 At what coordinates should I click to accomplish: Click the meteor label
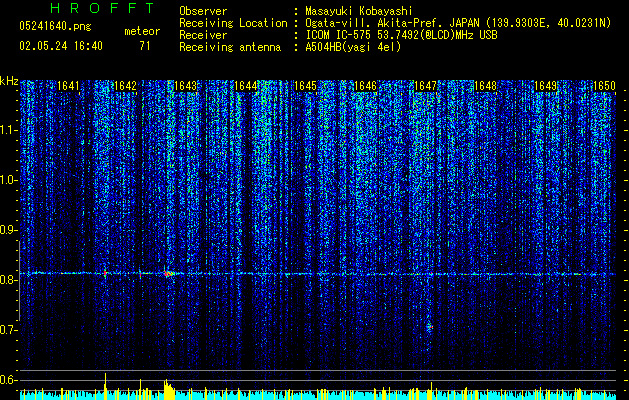pyautogui.click(x=142, y=31)
